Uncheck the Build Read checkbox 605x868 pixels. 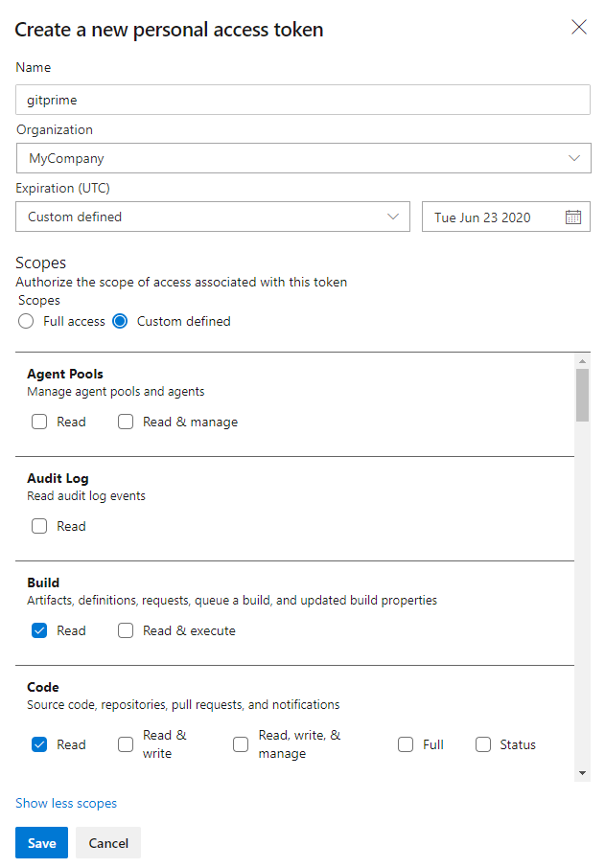coord(39,630)
